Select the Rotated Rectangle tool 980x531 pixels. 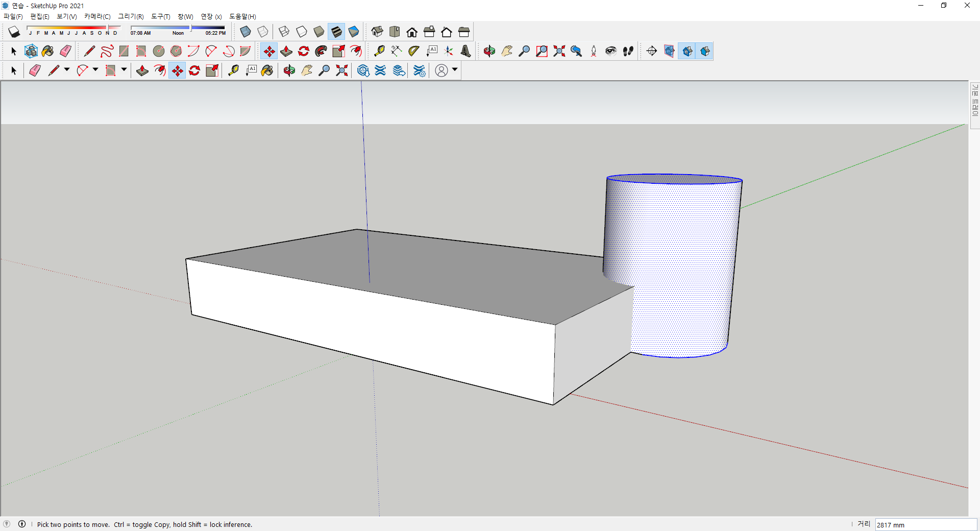141,51
